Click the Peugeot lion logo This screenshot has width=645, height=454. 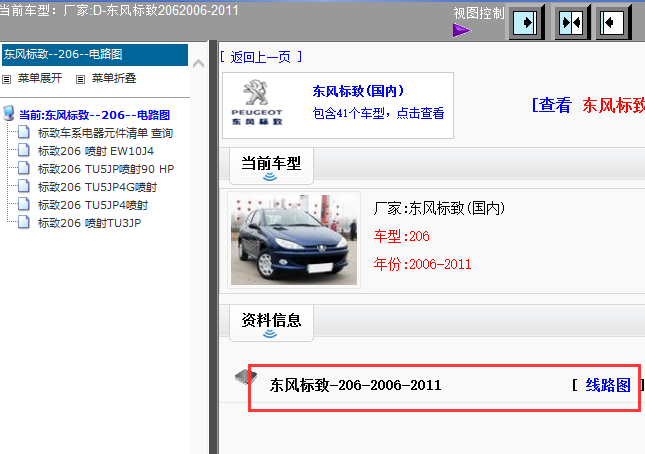pos(257,103)
